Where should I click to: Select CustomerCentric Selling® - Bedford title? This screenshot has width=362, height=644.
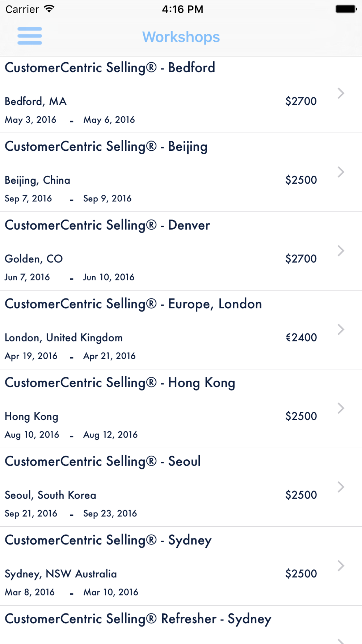pos(110,68)
